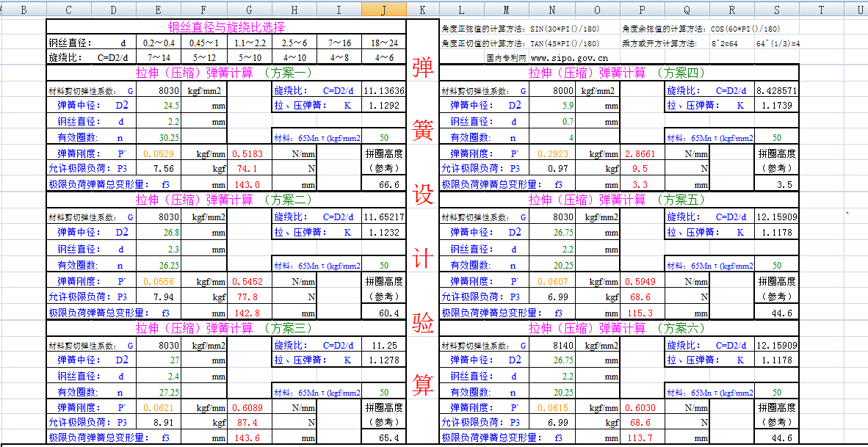Select the spring diameter value 24.5
The height and width of the screenshot is (447, 868).
point(159,106)
